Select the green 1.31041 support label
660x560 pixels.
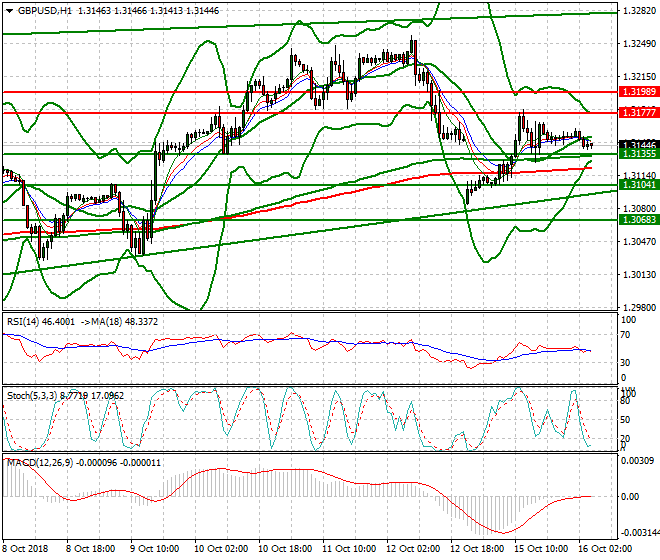[638, 185]
